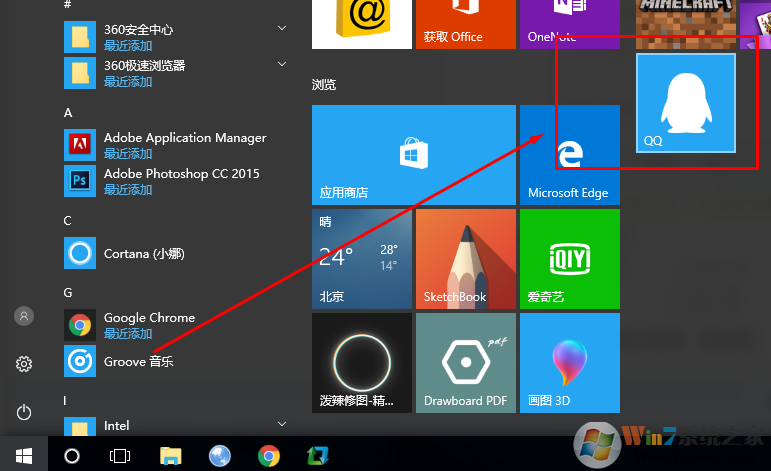Open Settings gear in Start sidebar
The image size is (771, 471).
(24, 364)
